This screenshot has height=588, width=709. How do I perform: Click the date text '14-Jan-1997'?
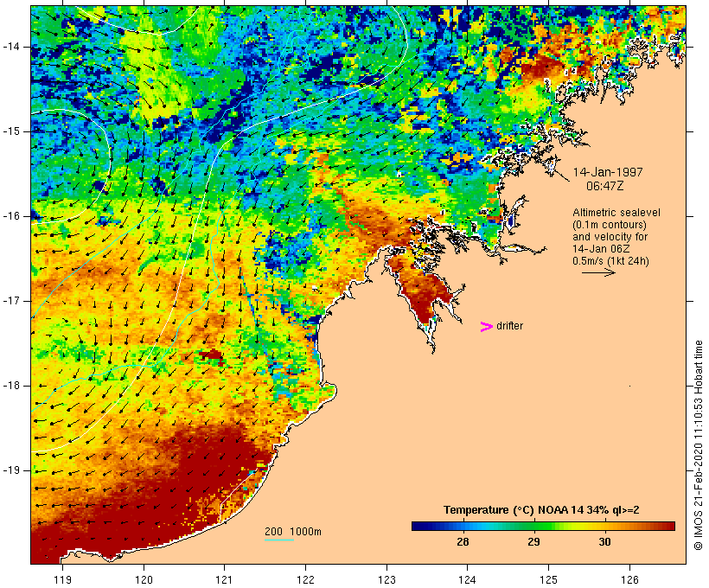point(608,172)
